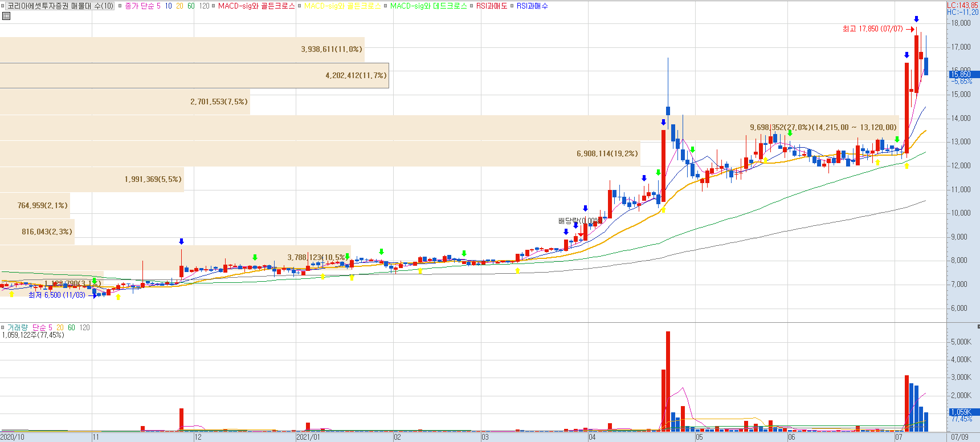This screenshot has width=980, height=442.
Task: Click the 07/09 end date label
Action: [959, 437]
